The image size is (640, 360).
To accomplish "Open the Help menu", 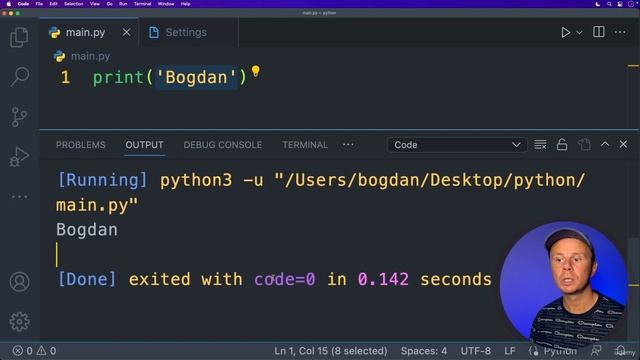I will point(186,4).
